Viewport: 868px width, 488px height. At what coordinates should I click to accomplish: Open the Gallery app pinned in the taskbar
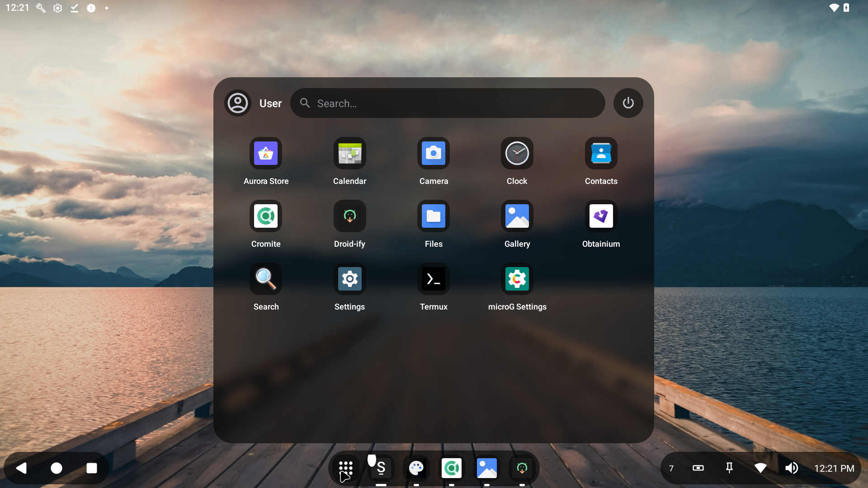pyautogui.click(x=487, y=468)
